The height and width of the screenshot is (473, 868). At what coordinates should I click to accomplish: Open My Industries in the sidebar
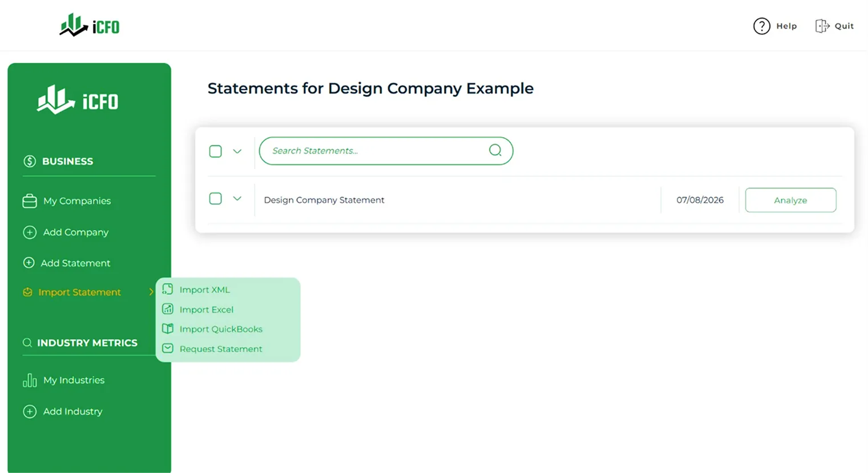74,380
